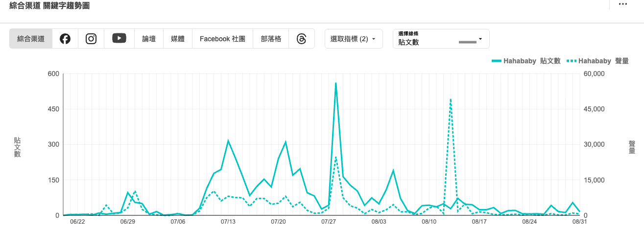The width and height of the screenshot is (644, 234).
Task: Click the dotted line peak near 08/13
Action: tap(451, 99)
